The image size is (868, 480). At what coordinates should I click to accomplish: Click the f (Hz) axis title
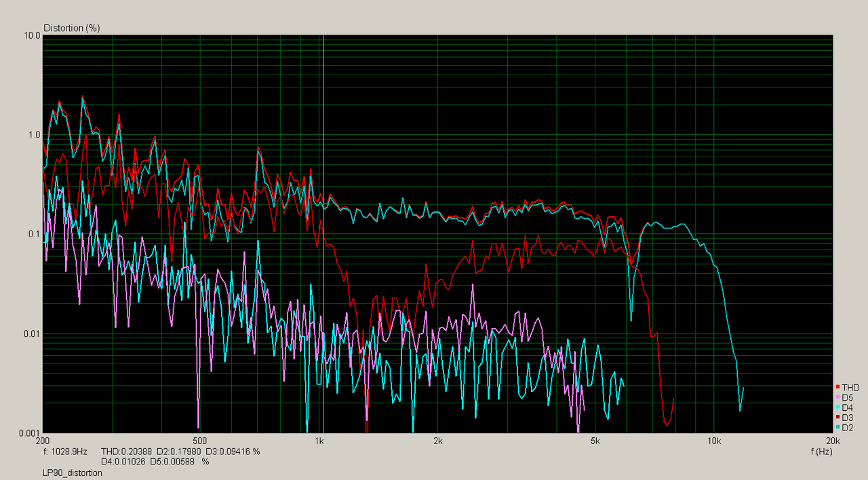click(x=821, y=451)
